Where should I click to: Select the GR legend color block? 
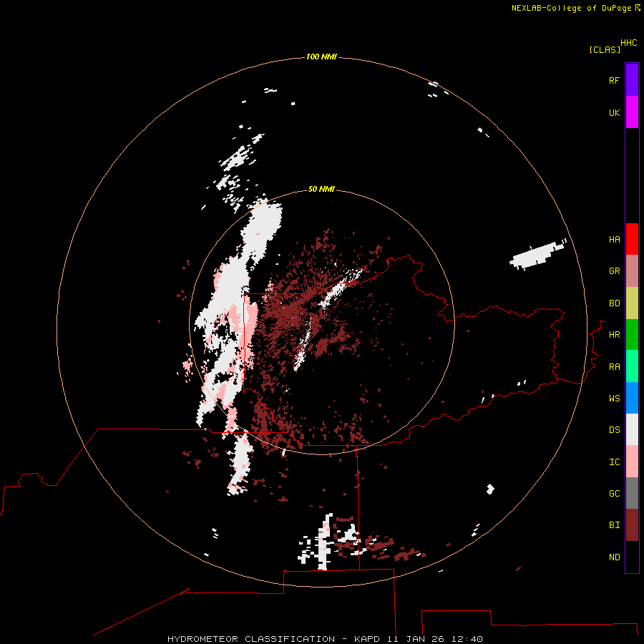(x=632, y=271)
